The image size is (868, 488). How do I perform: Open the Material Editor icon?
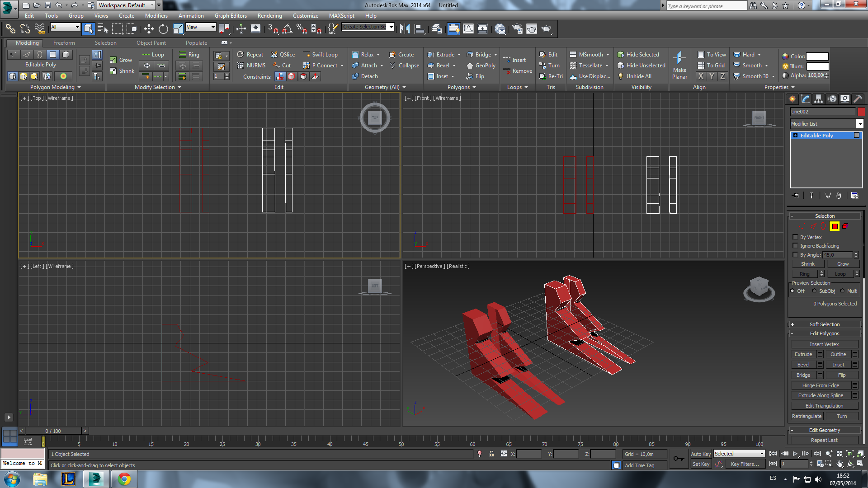[500, 29]
